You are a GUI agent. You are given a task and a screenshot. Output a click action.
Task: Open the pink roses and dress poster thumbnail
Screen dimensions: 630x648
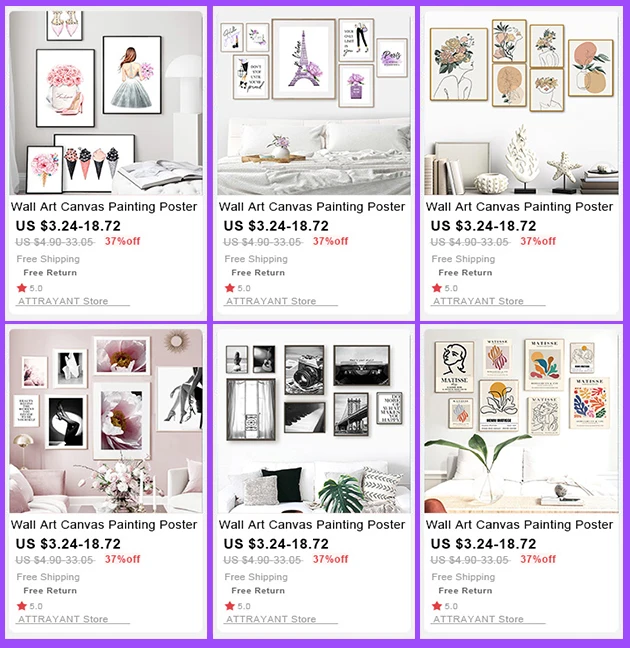coord(106,102)
